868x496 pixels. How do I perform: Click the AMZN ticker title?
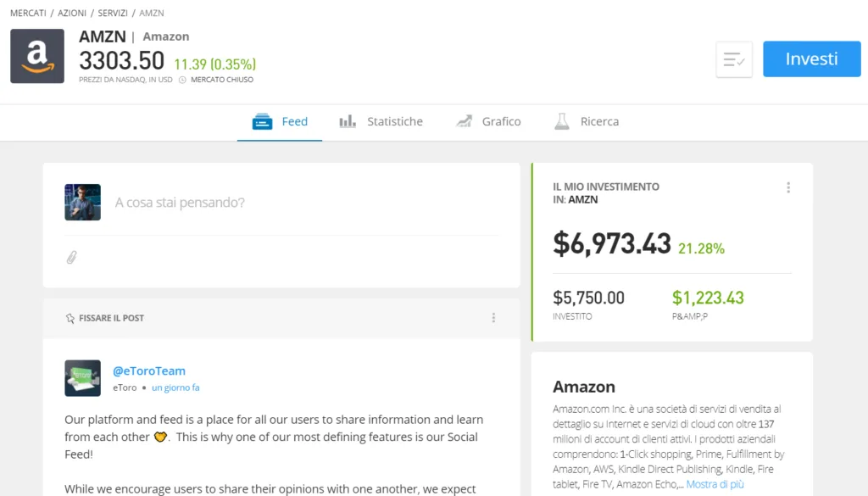click(103, 36)
